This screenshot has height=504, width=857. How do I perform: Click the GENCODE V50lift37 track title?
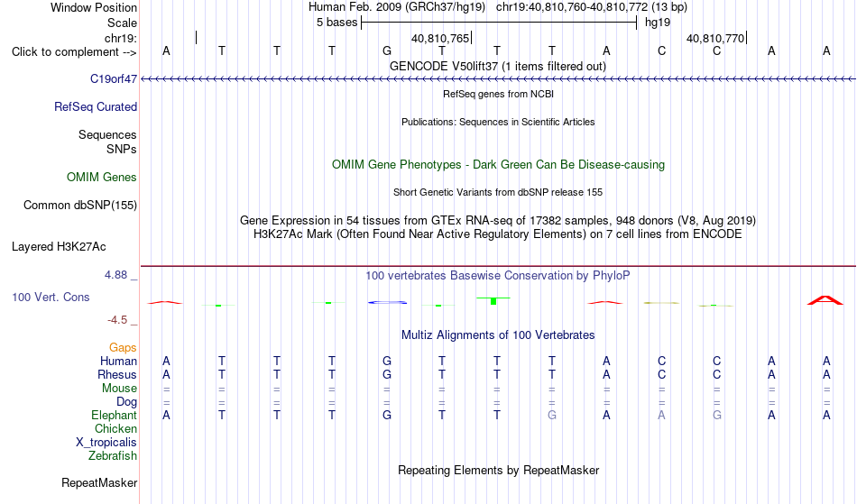tap(498, 67)
